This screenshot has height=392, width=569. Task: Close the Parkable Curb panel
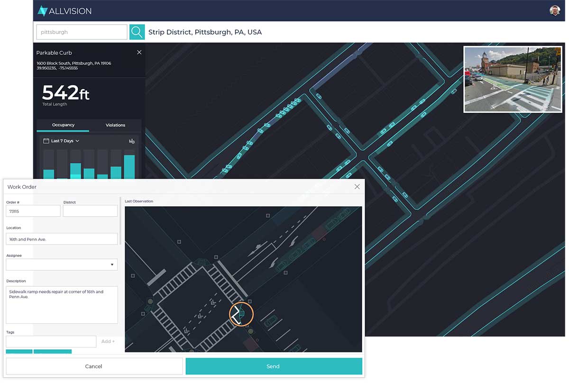point(139,52)
